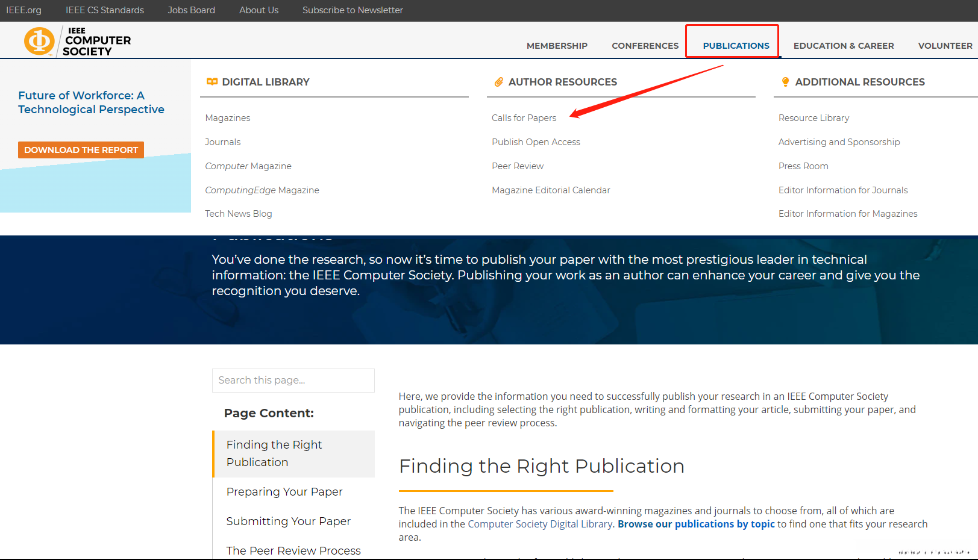The height and width of the screenshot is (560, 978).
Task: Select Journals in Digital Library
Action: (223, 142)
